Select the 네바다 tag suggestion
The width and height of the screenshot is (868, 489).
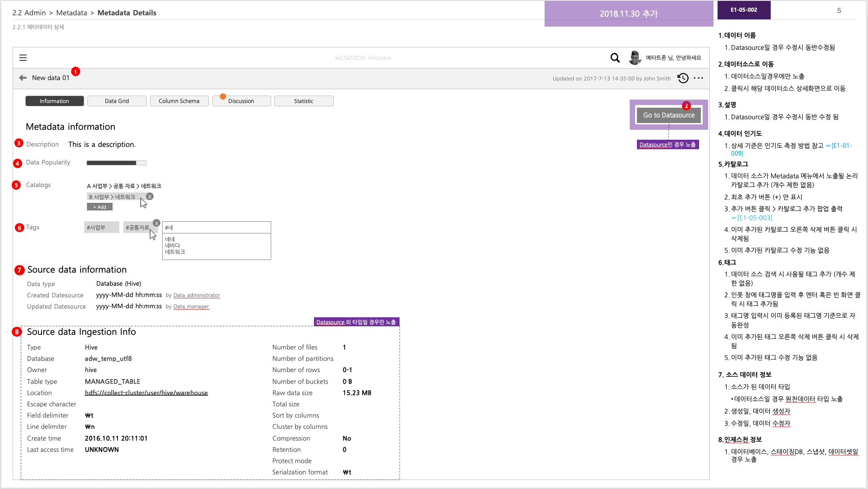coord(173,246)
